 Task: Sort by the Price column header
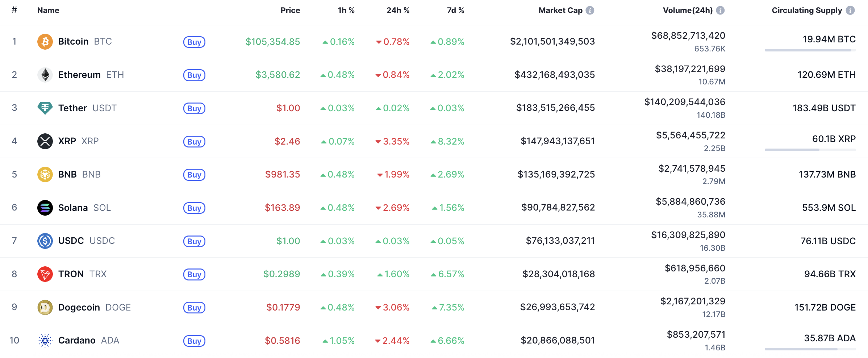290,11
